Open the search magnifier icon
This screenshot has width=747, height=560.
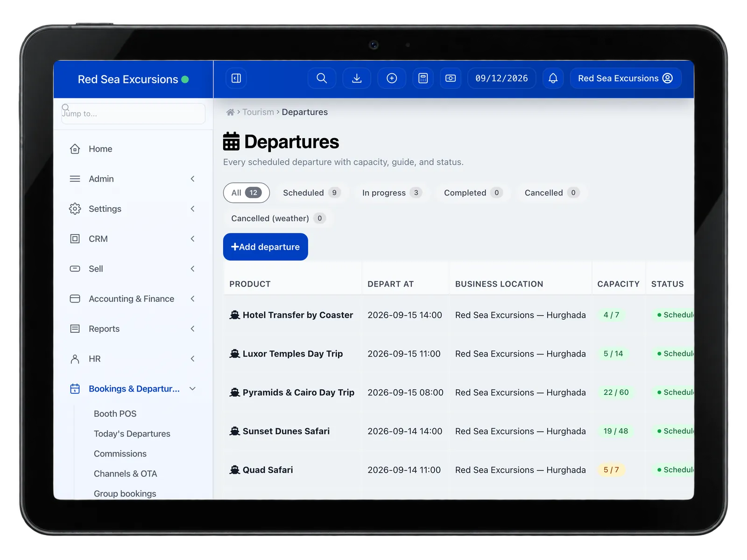pyautogui.click(x=322, y=78)
